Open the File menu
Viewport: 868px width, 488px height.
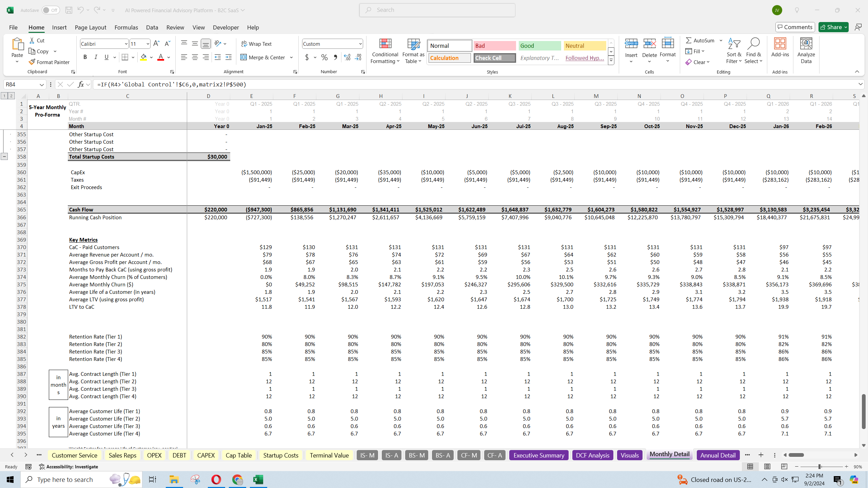13,27
